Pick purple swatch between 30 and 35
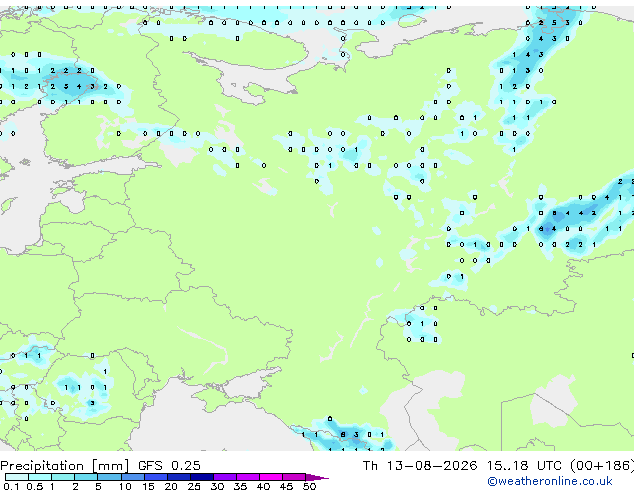Screen dimensions: 634x490 [x=225, y=477]
